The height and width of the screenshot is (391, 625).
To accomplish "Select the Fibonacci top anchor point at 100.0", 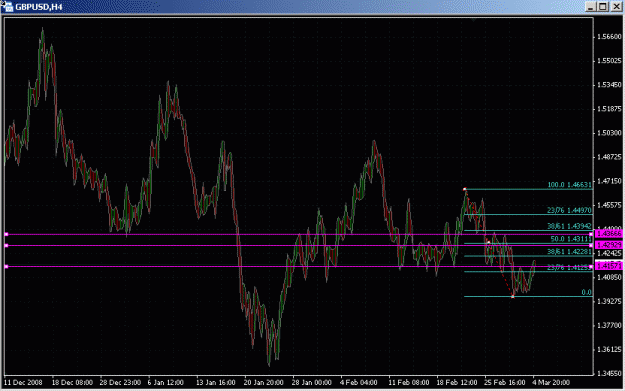I will coord(465,189).
